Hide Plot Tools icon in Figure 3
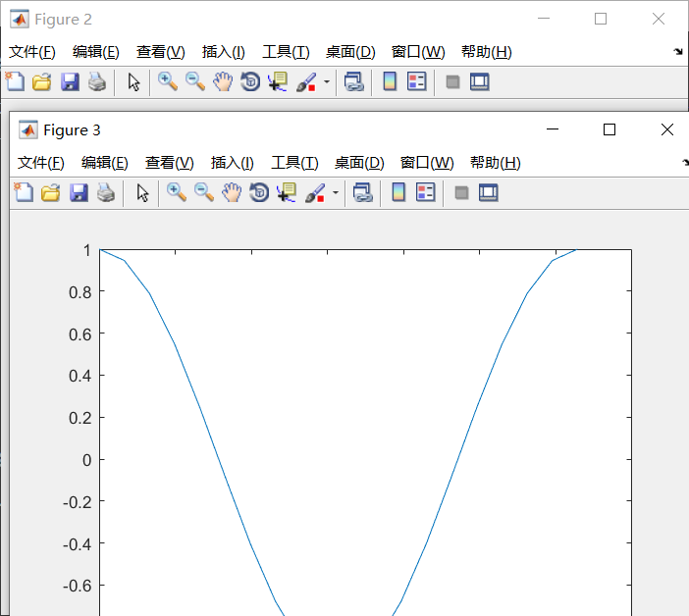Viewport: 689px width, 616px height. (x=461, y=193)
